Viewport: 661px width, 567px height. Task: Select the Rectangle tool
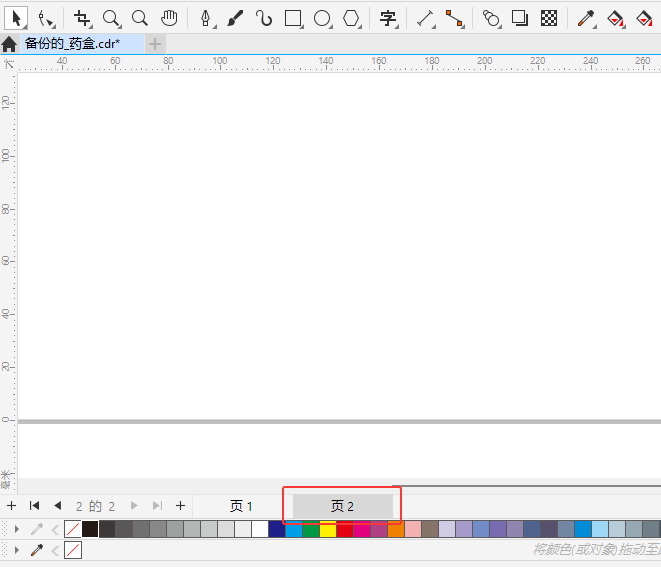(x=293, y=19)
